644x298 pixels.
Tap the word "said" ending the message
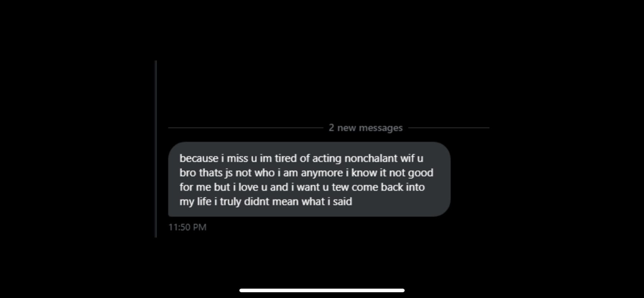[342, 202]
